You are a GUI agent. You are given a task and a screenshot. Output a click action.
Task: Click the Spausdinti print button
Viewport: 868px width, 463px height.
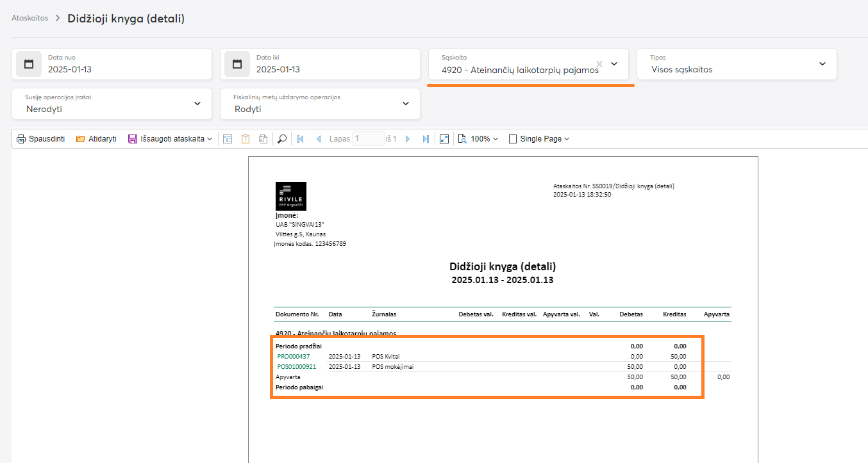(x=40, y=139)
